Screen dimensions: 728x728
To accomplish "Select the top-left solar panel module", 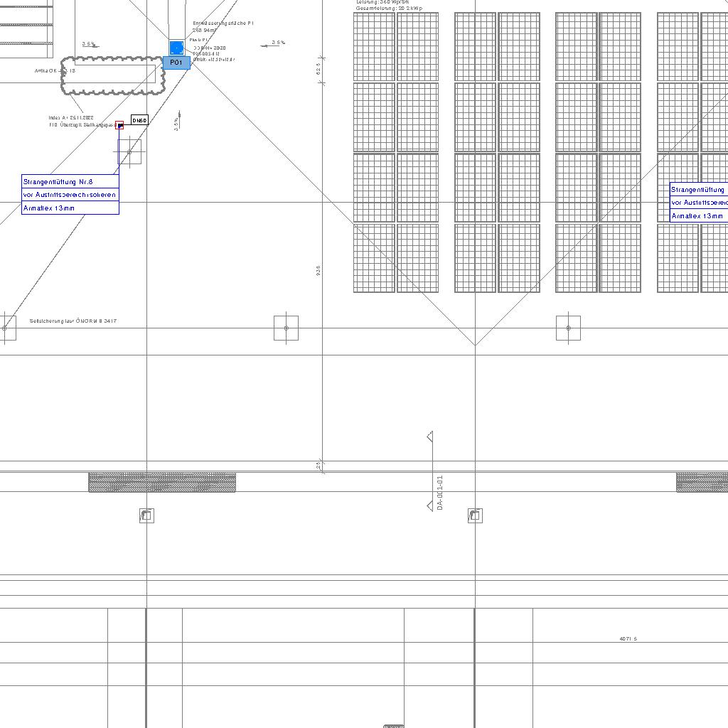I will coord(374,46).
